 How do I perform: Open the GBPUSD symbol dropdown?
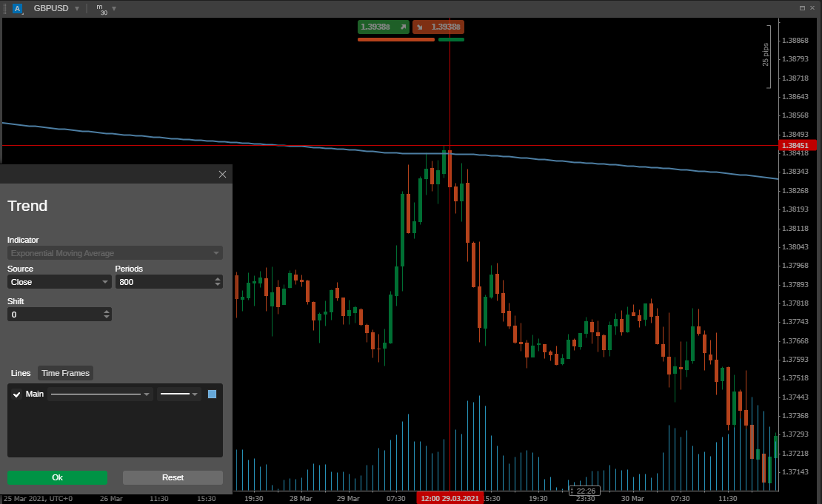tap(76, 8)
